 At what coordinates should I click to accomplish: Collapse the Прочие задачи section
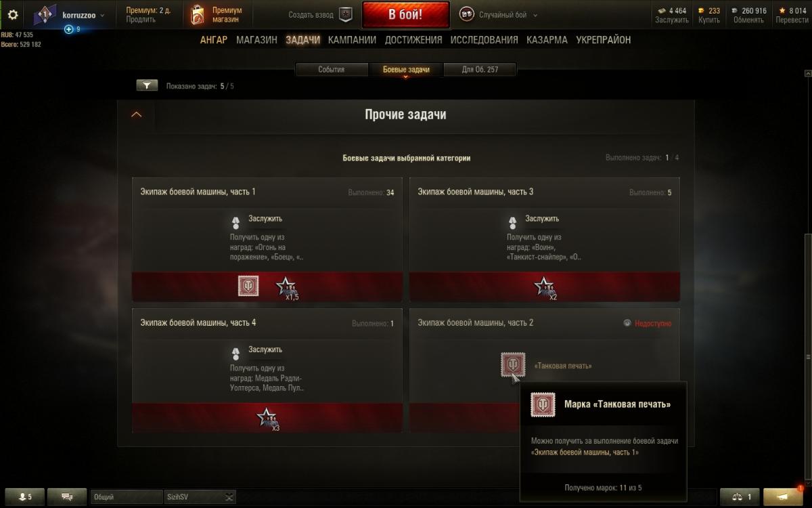(x=136, y=114)
